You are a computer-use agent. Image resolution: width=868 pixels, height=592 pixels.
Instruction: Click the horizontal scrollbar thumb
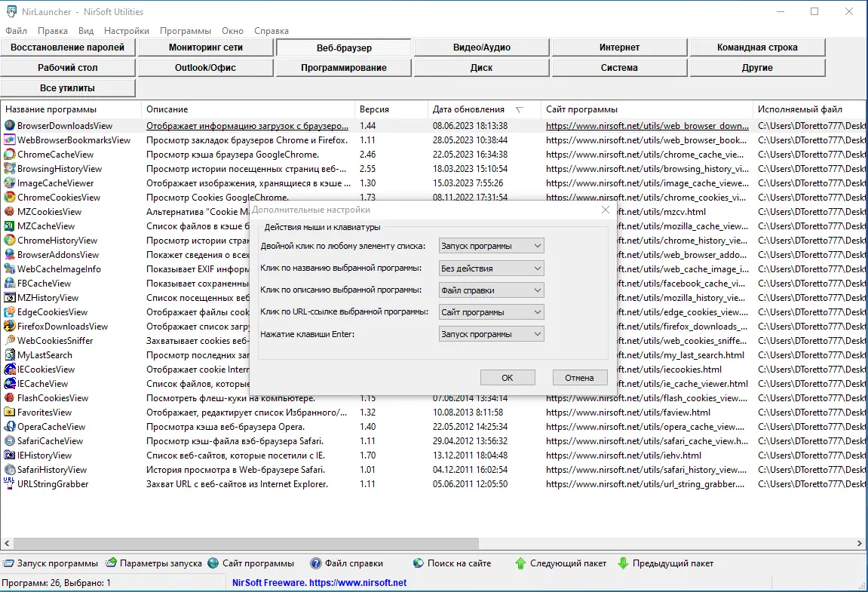click(246, 543)
